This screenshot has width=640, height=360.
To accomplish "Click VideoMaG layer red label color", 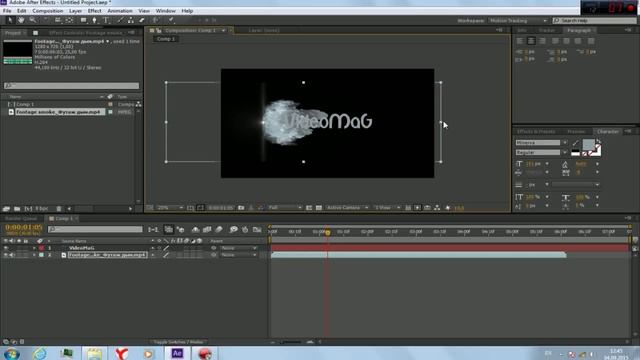I will point(41,248).
